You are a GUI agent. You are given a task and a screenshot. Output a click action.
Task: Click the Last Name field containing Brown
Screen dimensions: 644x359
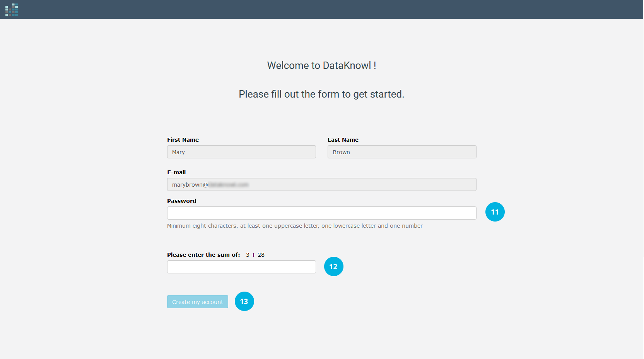[402, 152]
